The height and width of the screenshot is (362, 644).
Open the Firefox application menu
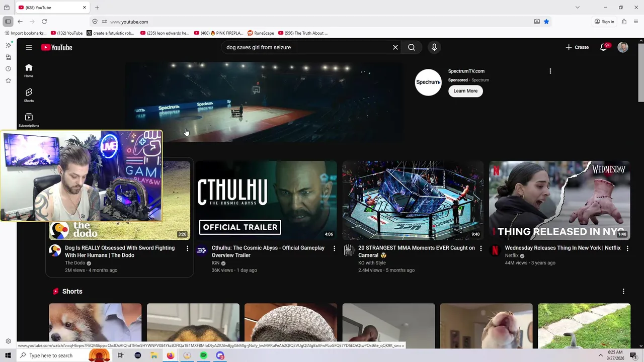636,22
